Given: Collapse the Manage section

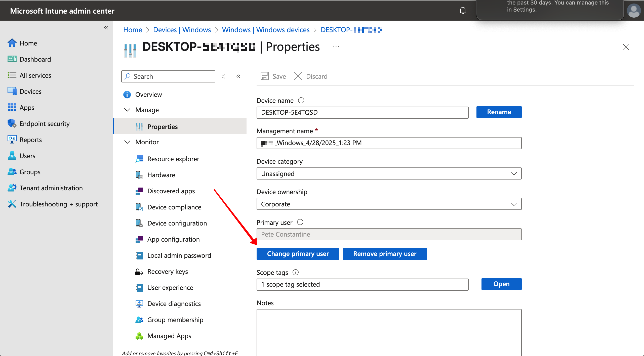Looking at the screenshot, I should pyautogui.click(x=128, y=110).
